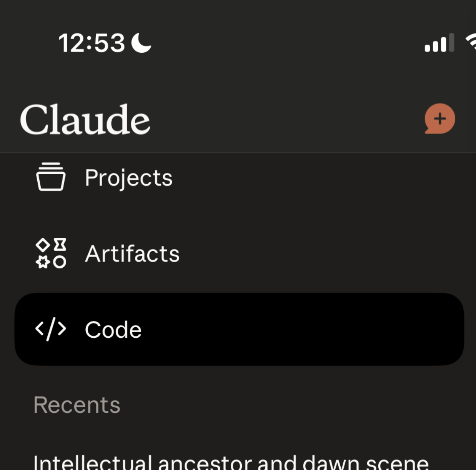Tap the Wi-Fi status icon
This screenshot has height=470, width=476.
coord(471,43)
